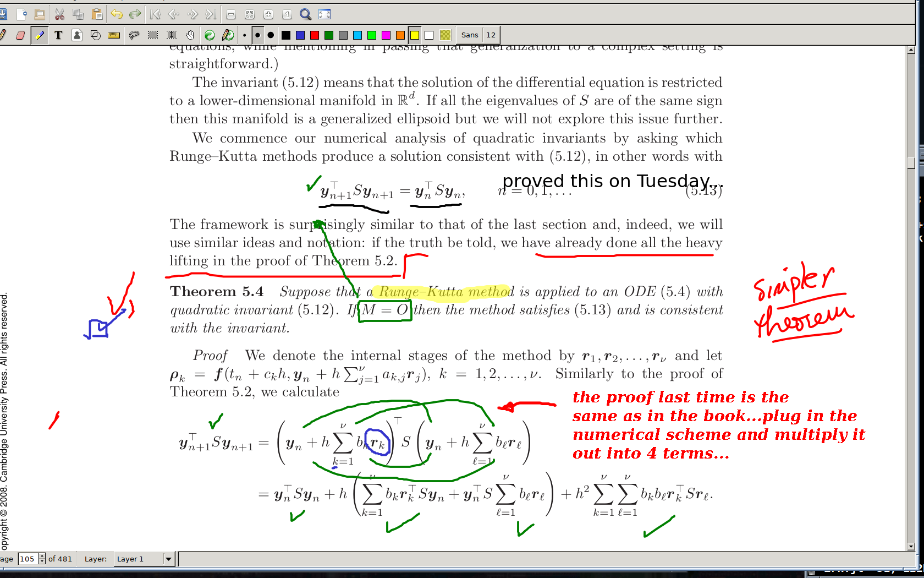This screenshot has height=578, width=924.
Task: Select the Vertical Space tool
Action: [x=172, y=35]
